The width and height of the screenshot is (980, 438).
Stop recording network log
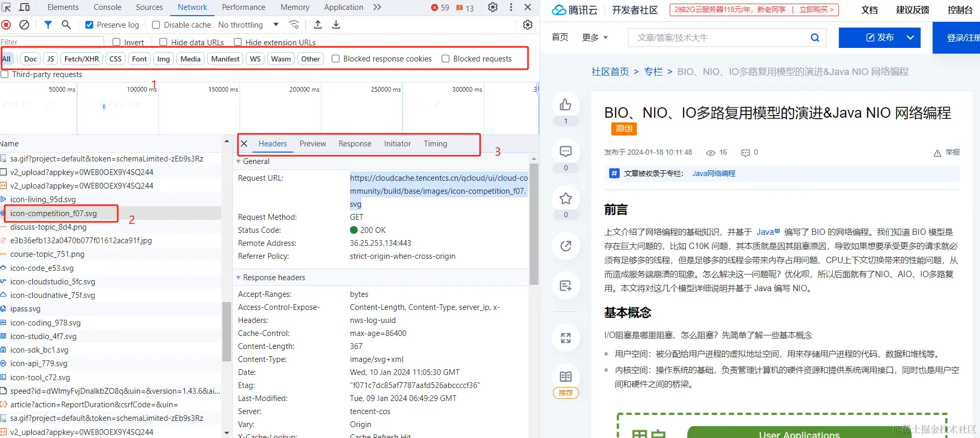[6, 24]
